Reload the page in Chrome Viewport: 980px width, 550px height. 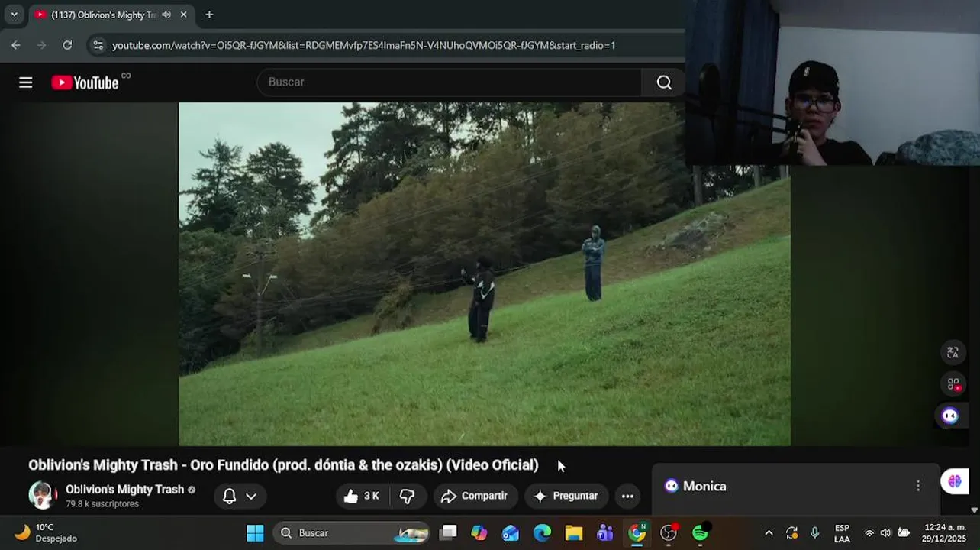click(x=67, y=45)
